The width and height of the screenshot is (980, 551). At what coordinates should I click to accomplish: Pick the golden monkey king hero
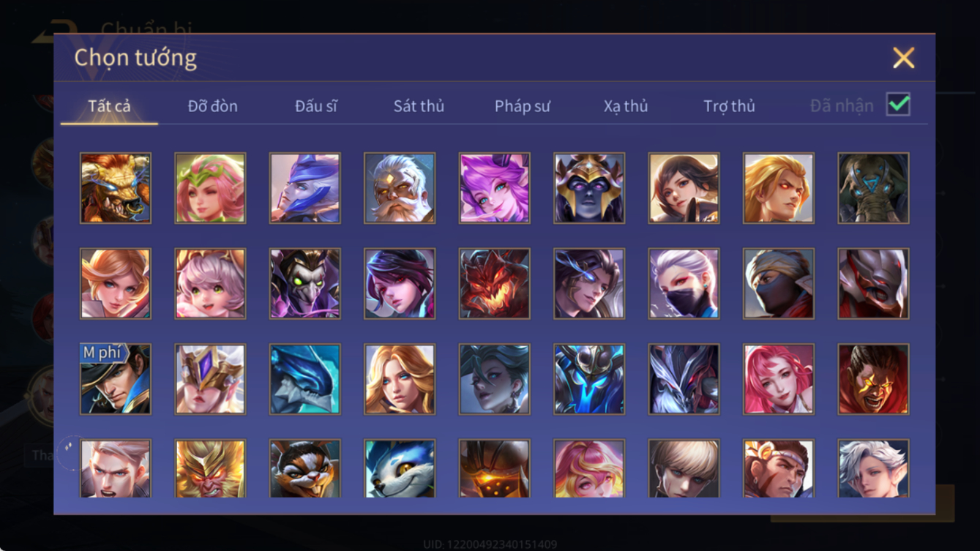tap(210, 468)
